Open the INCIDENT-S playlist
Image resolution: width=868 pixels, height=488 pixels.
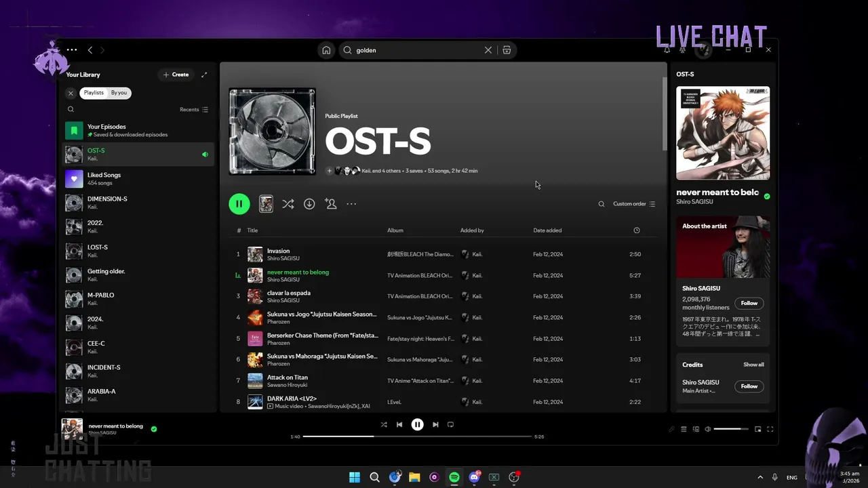click(139, 371)
